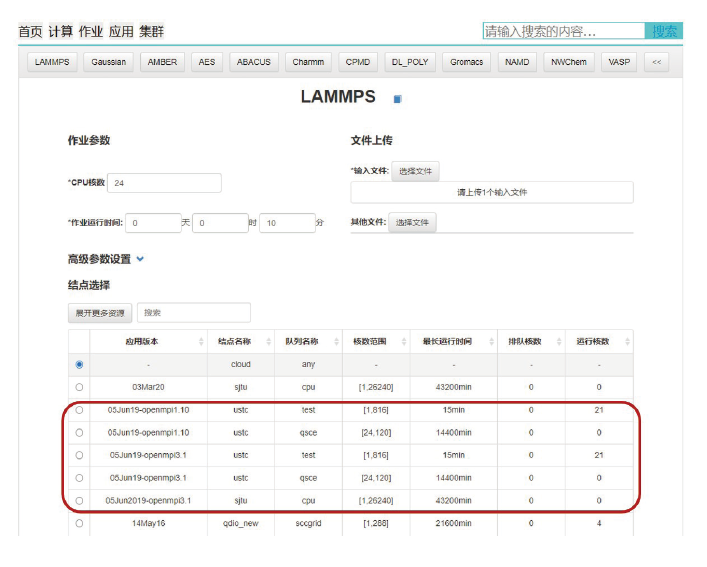707x567 pixels.
Task: Click the 搜索 search button
Action: [664, 31]
